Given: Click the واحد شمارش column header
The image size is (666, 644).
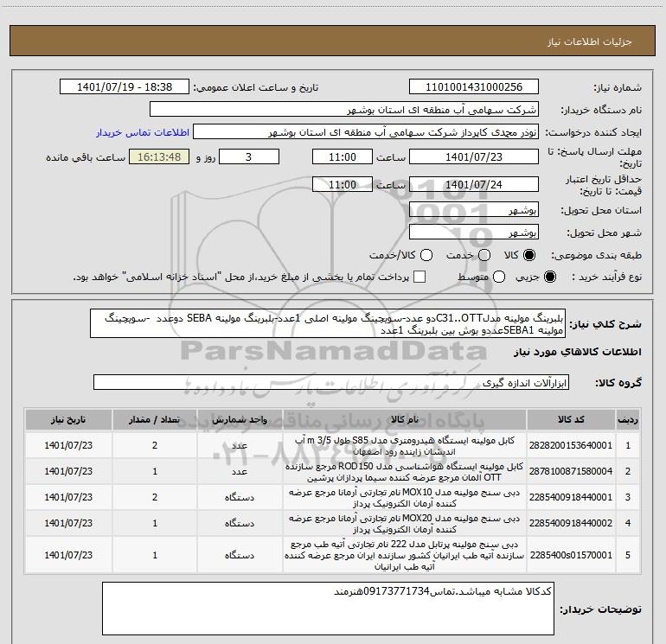Looking at the screenshot, I should [x=240, y=419].
